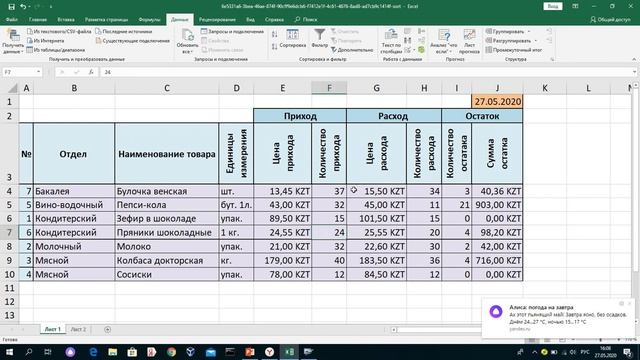Viewport: 640px width, 360px height.
Task: Click the Вход sign-in button
Action: (x=553, y=7)
